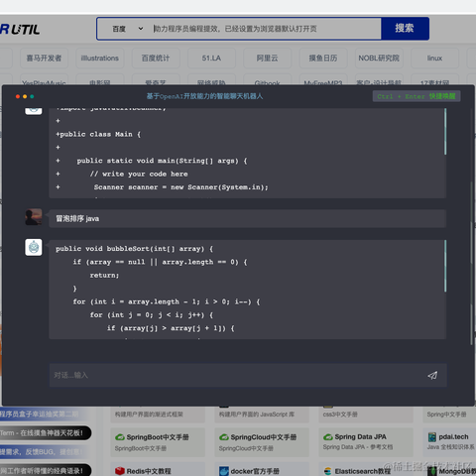
Task: Open the linux shortcut
Action: 435,59
